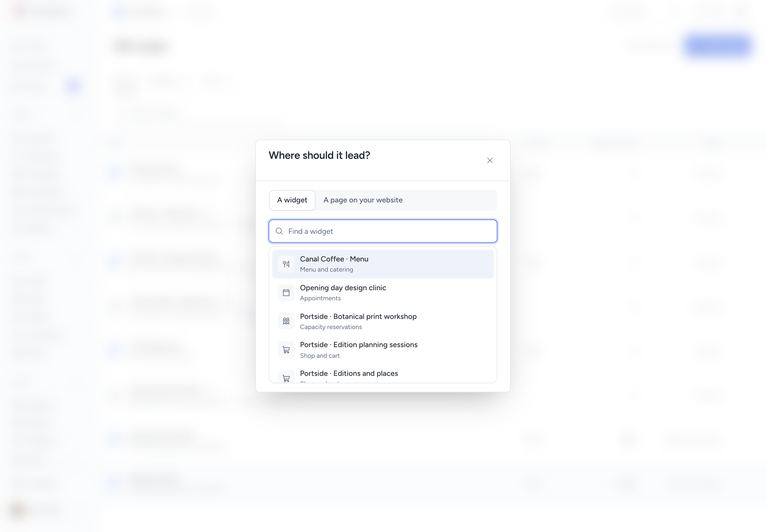The width and height of the screenshot is (766, 532).
Task: Click the 'Menu and catering' subtitle
Action: pos(326,269)
